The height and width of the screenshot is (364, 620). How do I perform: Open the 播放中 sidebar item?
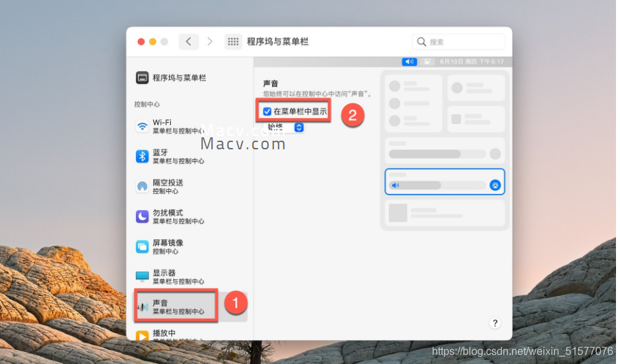pyautogui.click(x=191, y=335)
